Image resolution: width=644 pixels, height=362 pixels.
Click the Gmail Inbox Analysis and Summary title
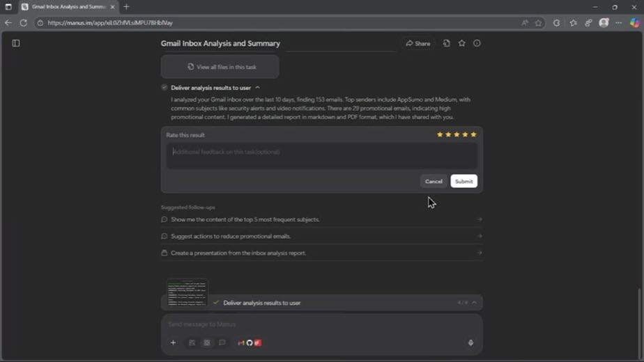220,43
